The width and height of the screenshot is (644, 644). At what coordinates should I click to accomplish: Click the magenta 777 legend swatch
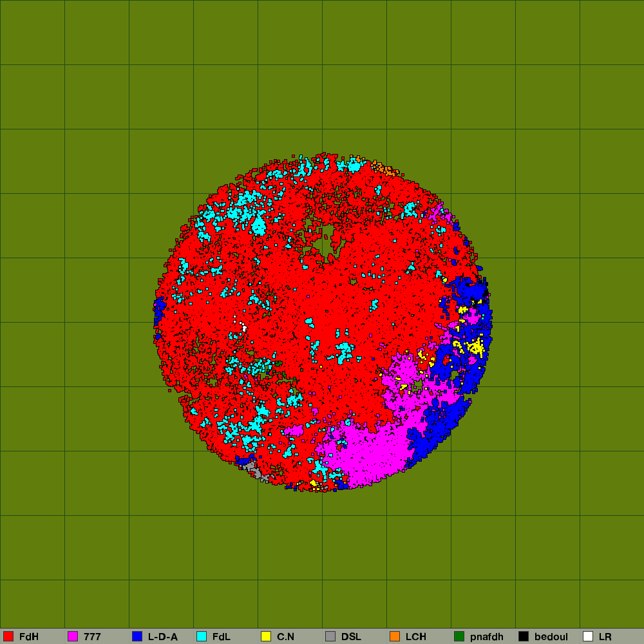click(x=73, y=636)
